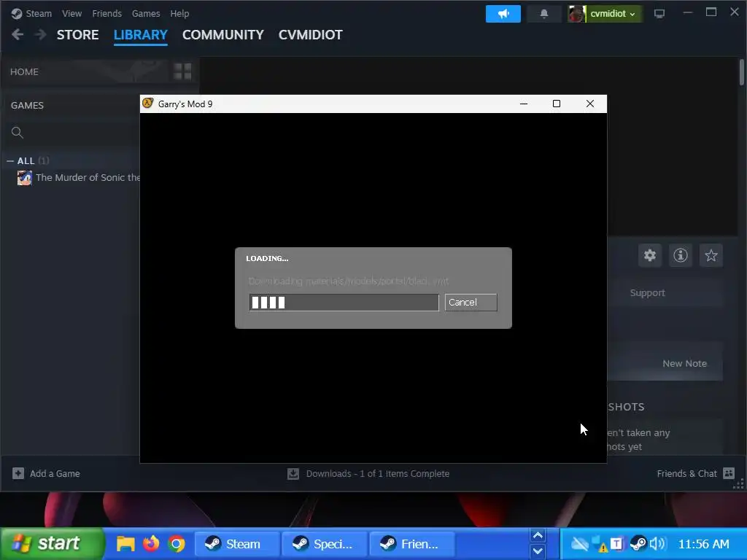Screen dimensions: 747x560
Task: Open the Support link
Action: click(x=648, y=293)
